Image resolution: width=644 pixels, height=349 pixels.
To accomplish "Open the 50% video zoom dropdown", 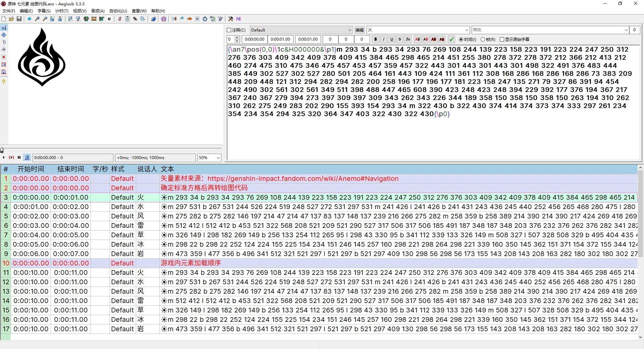I will coord(209,158).
